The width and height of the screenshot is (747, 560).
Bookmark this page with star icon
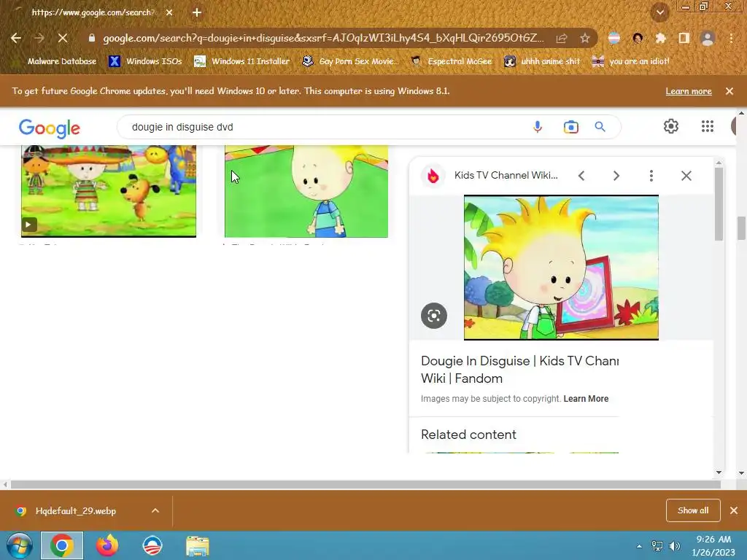click(585, 38)
